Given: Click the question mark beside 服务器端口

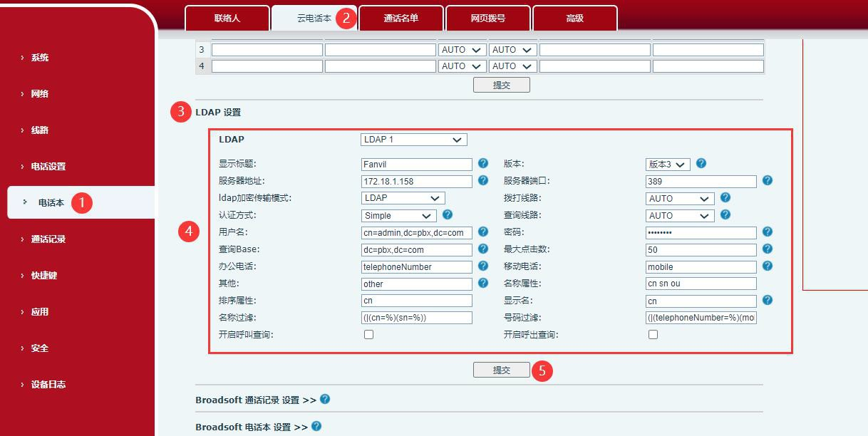Looking at the screenshot, I should tap(767, 181).
